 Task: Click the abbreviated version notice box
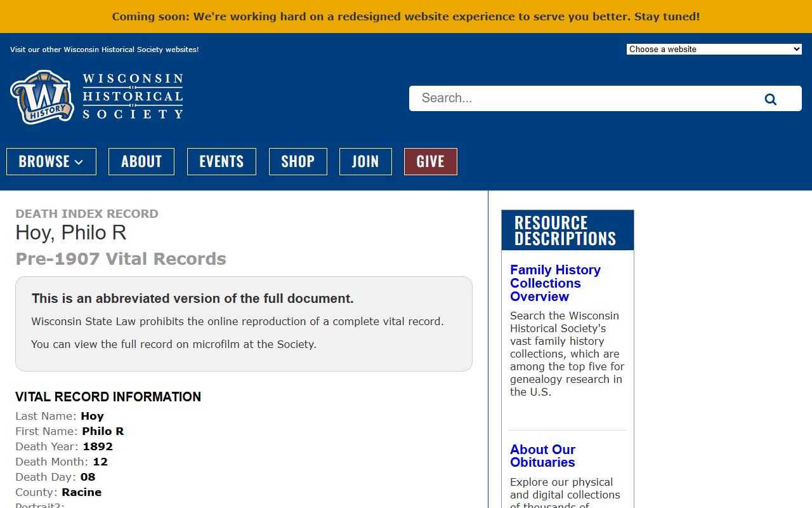(244, 324)
